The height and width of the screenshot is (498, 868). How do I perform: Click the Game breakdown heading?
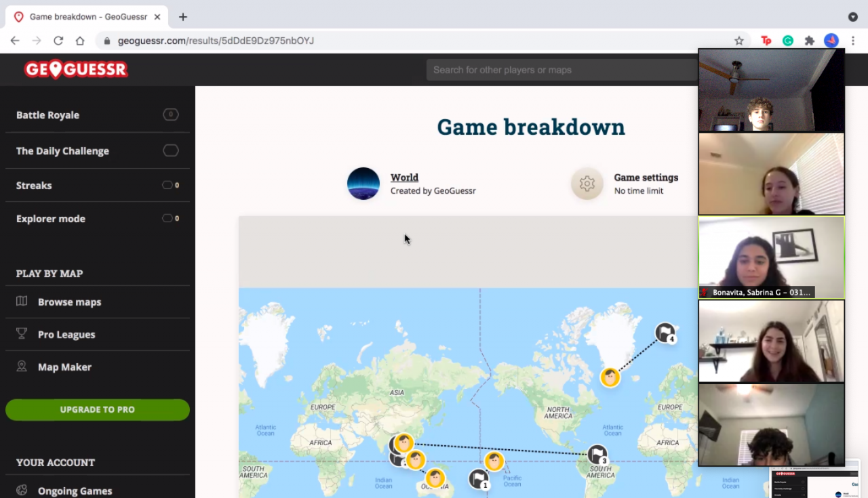point(531,127)
